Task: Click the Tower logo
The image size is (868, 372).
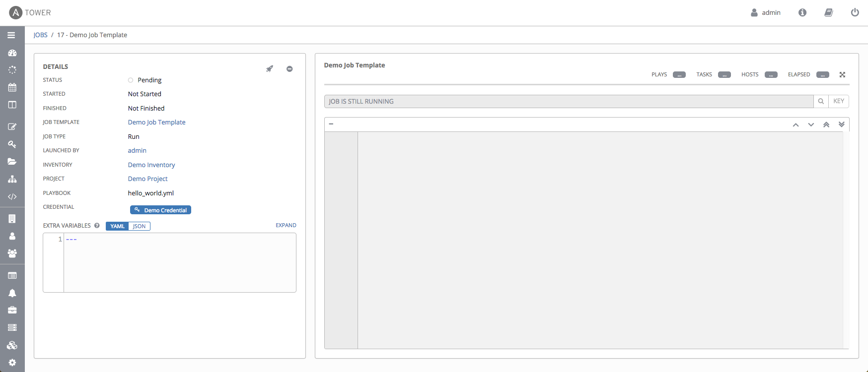Action: coord(30,12)
